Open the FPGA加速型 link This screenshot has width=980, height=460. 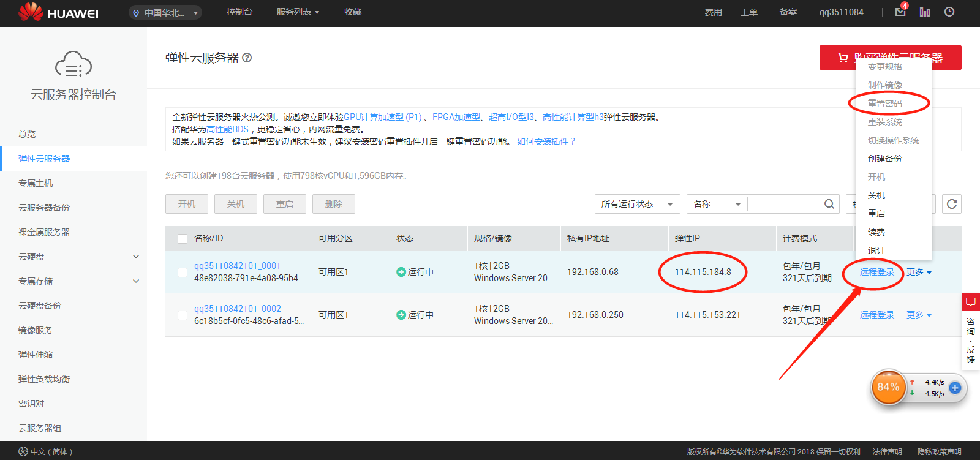pos(456,117)
